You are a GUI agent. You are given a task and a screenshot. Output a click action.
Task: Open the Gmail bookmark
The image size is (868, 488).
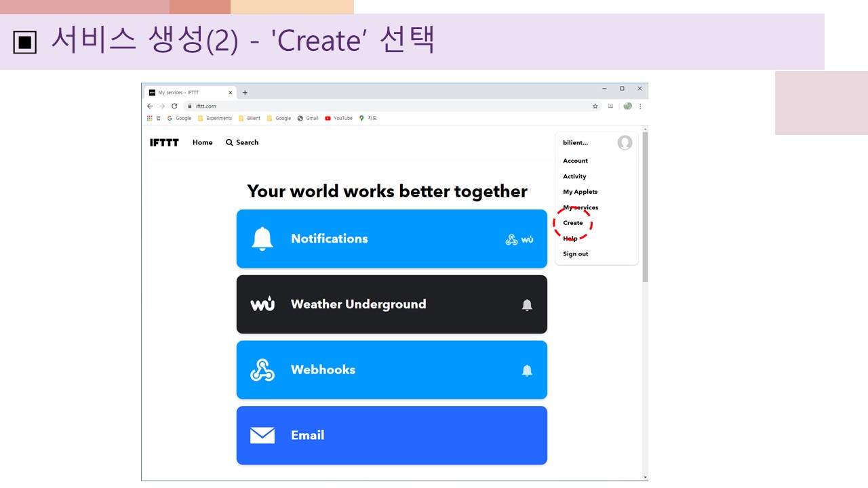click(x=308, y=118)
